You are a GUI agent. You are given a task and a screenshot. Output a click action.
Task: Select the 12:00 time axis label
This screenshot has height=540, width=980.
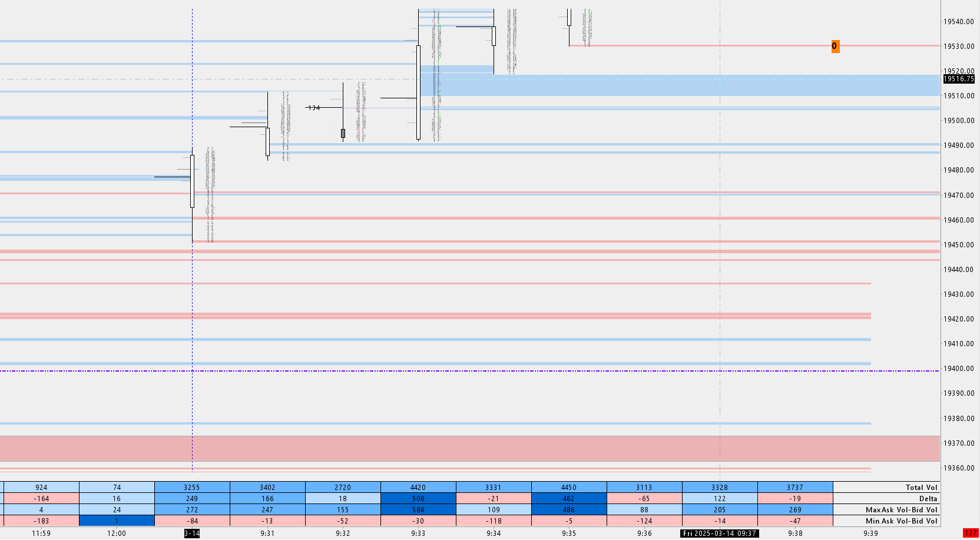pyautogui.click(x=117, y=534)
